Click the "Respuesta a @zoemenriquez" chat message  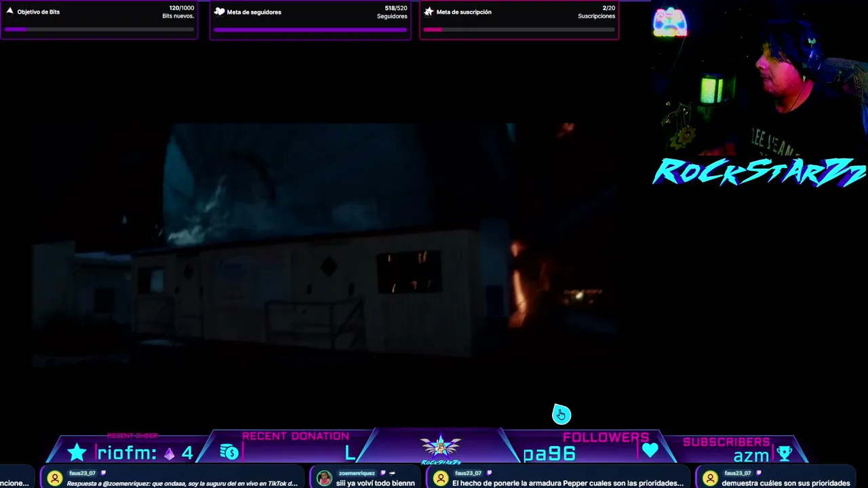click(x=182, y=483)
